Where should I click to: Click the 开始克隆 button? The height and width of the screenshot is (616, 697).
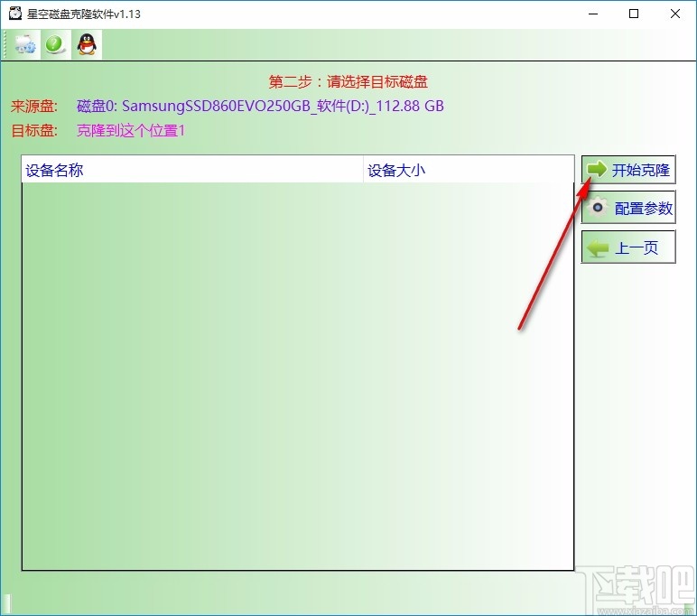tap(628, 170)
